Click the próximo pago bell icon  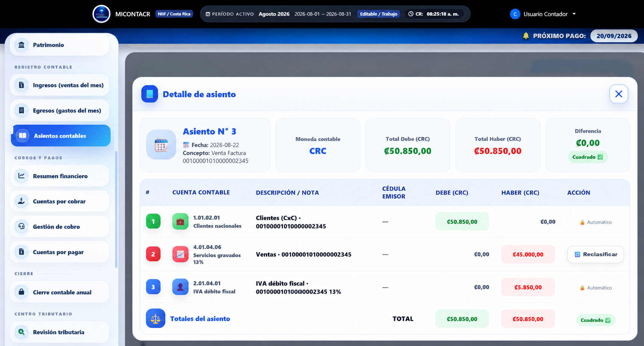[x=526, y=36]
